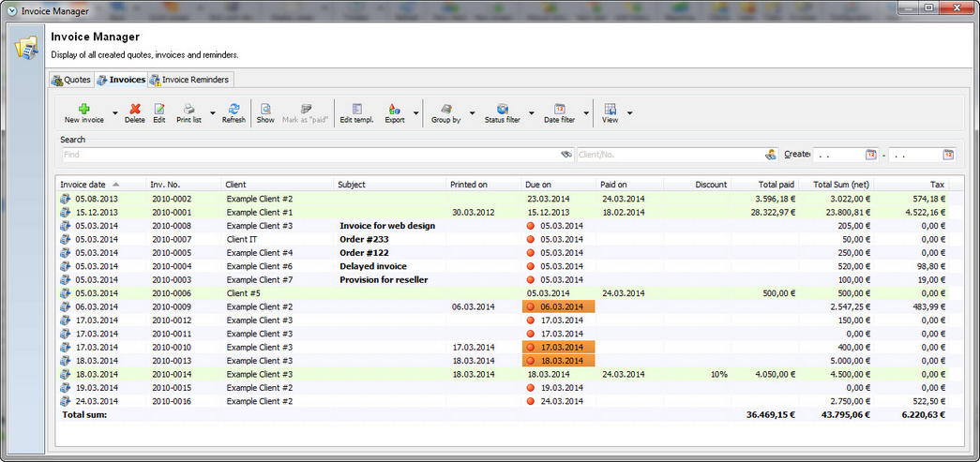Expand the Export dropdown arrow

(x=415, y=113)
